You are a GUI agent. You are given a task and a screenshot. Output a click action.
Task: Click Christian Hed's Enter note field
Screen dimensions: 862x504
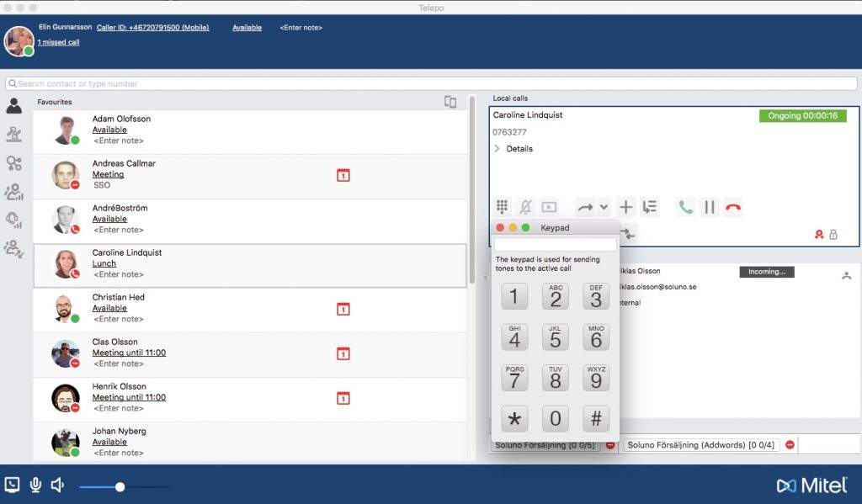118,319
